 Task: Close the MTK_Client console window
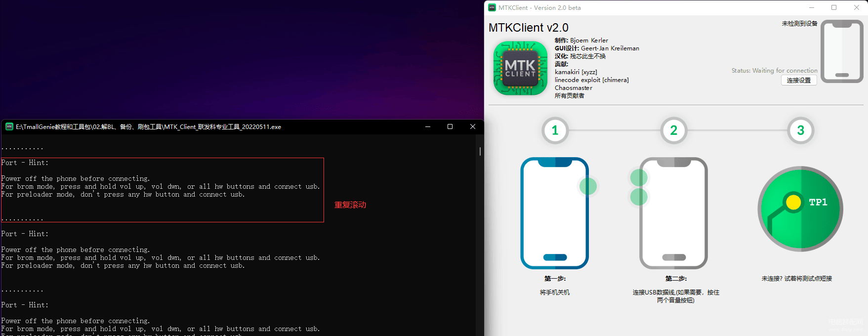[473, 126]
